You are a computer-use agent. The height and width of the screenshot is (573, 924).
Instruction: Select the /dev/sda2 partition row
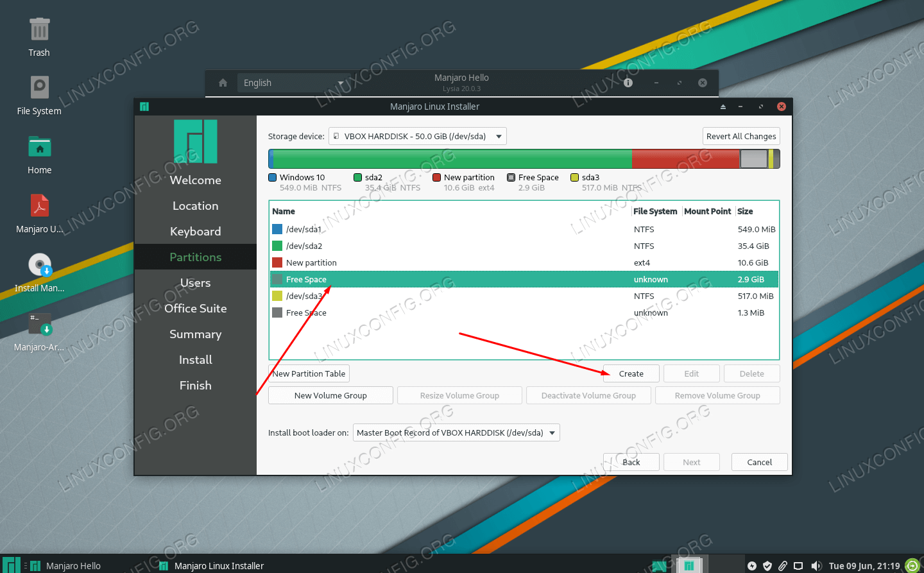(x=524, y=246)
